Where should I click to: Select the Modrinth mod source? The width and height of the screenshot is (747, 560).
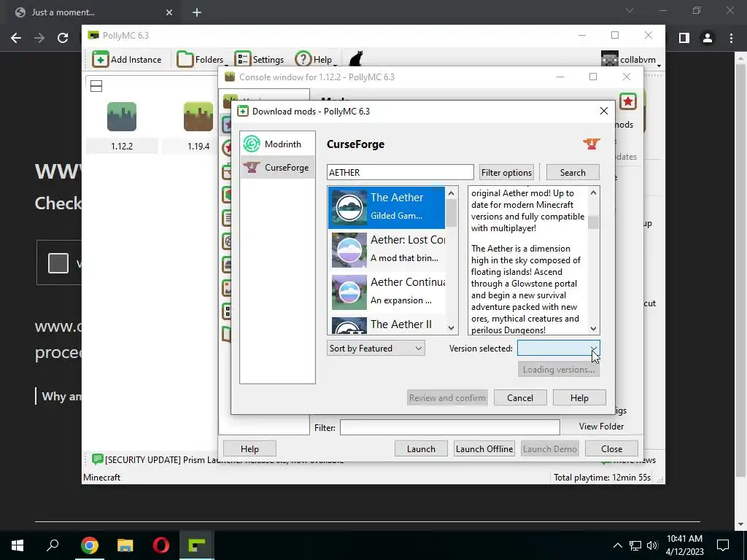(x=277, y=144)
